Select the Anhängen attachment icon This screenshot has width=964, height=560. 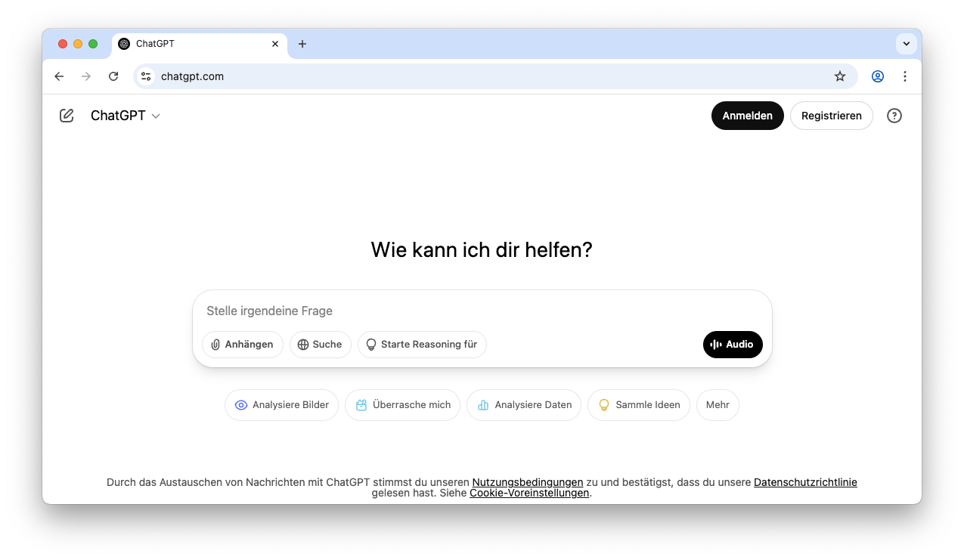click(217, 345)
